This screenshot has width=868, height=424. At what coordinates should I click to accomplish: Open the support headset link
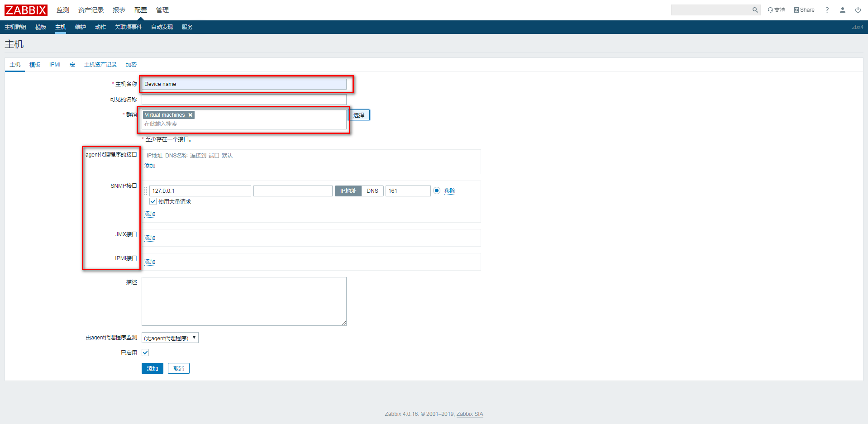(776, 10)
